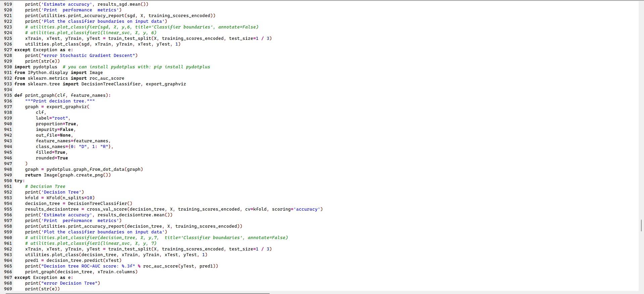This screenshot has height=294, width=644.
Task: Click the 'kfold = KFold(n_splits=10)' line
Action: pyautogui.click(x=60, y=198)
